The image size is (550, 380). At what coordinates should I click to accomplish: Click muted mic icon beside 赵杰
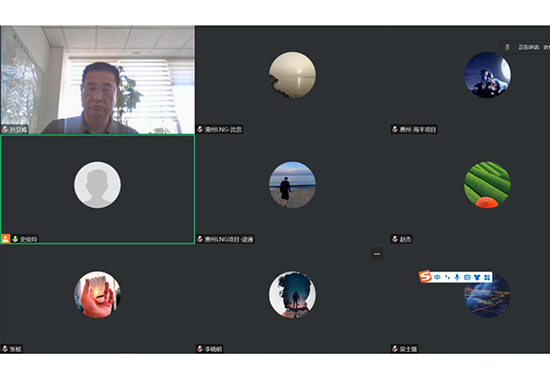click(395, 239)
